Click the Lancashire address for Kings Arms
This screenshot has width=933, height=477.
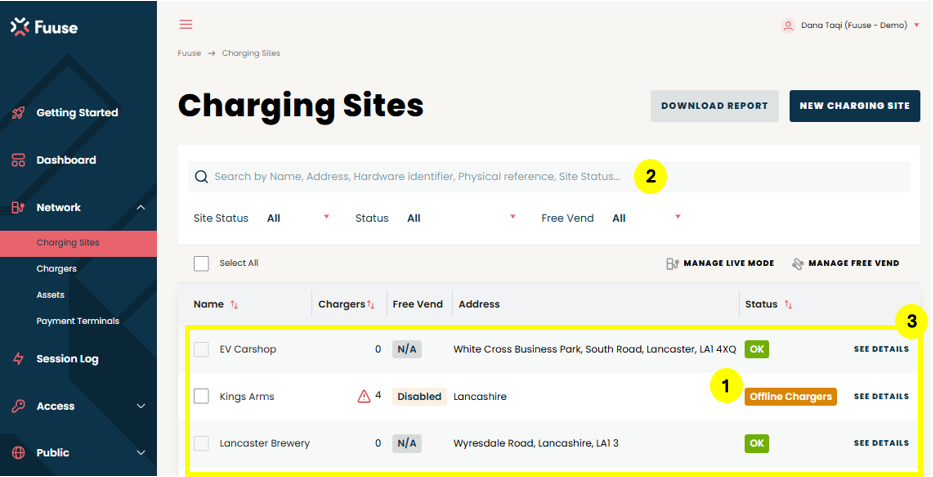coord(480,397)
